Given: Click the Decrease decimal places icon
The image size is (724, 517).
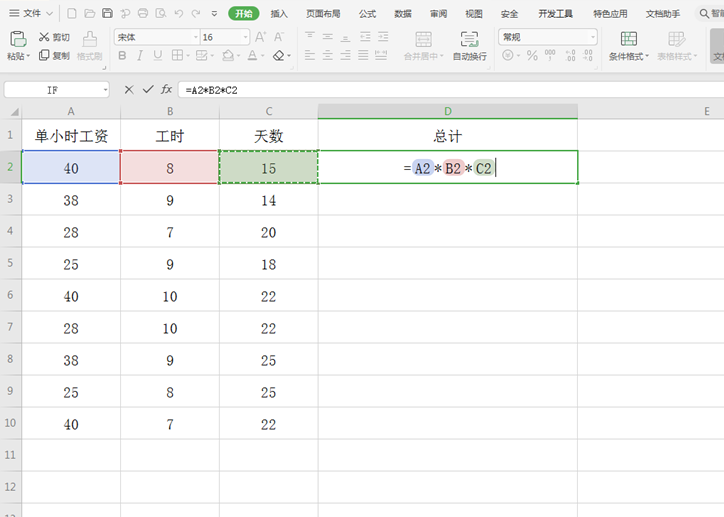Looking at the screenshot, I should (x=588, y=56).
